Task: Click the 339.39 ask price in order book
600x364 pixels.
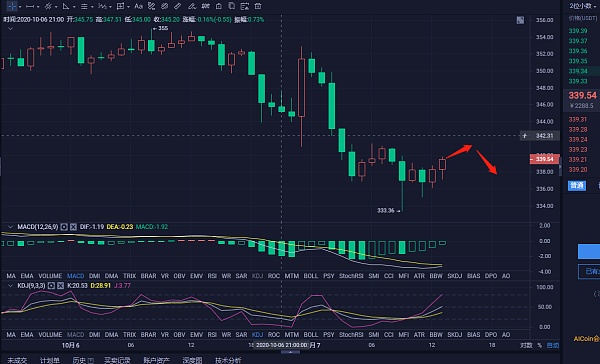Action: 578,31
